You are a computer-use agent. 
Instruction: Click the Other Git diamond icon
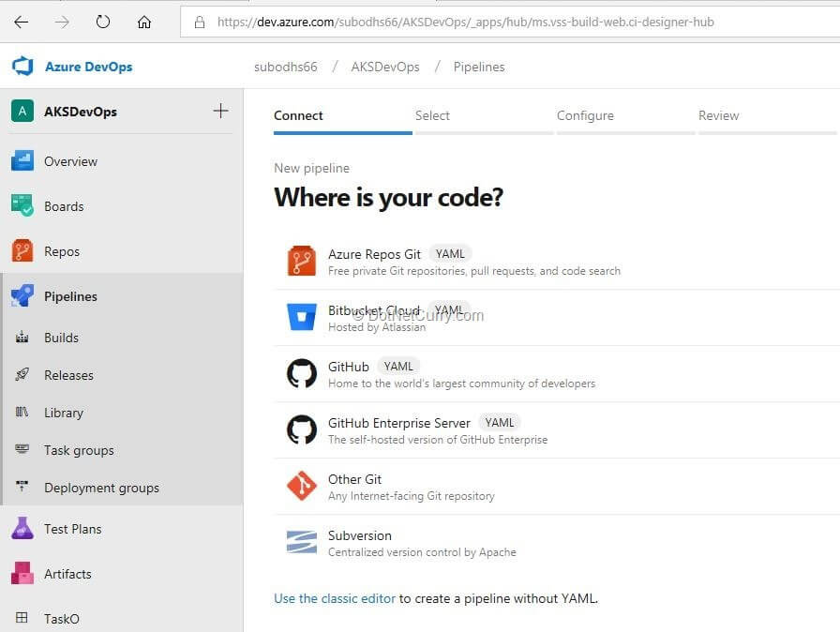tap(302, 486)
